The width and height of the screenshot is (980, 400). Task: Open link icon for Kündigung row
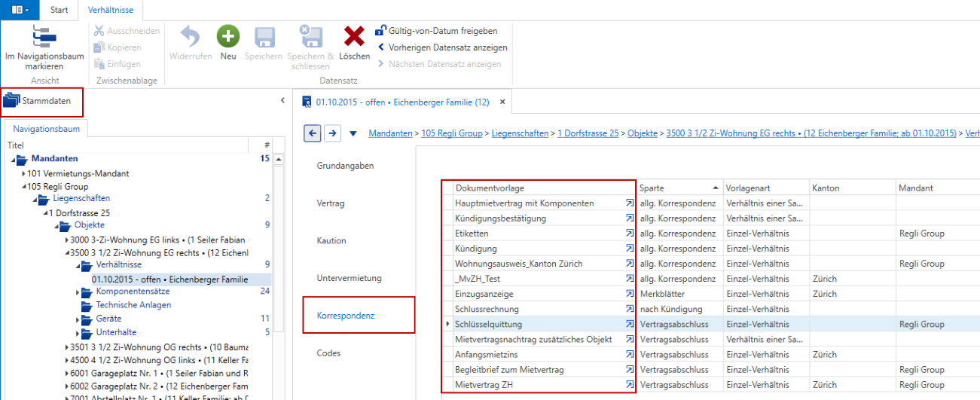[629, 249]
